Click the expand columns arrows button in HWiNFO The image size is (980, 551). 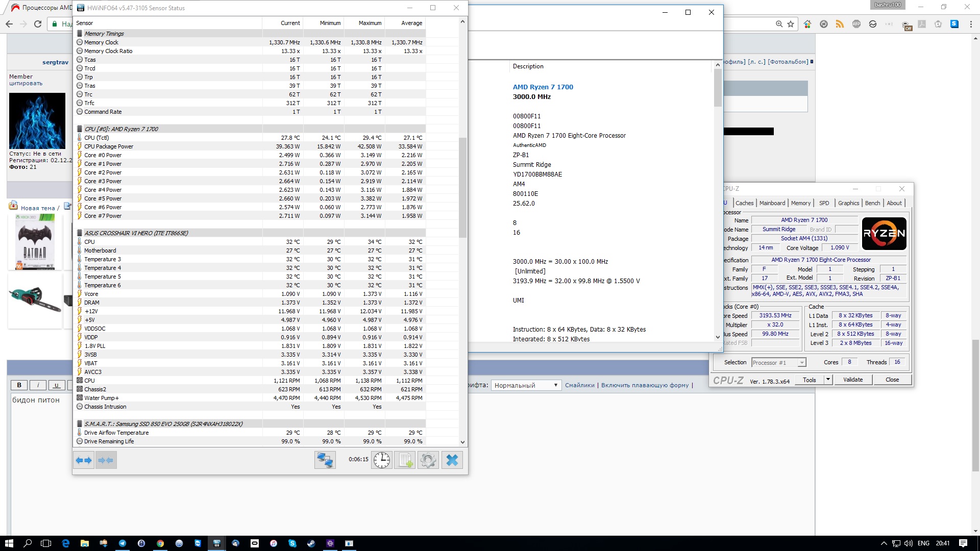84,460
